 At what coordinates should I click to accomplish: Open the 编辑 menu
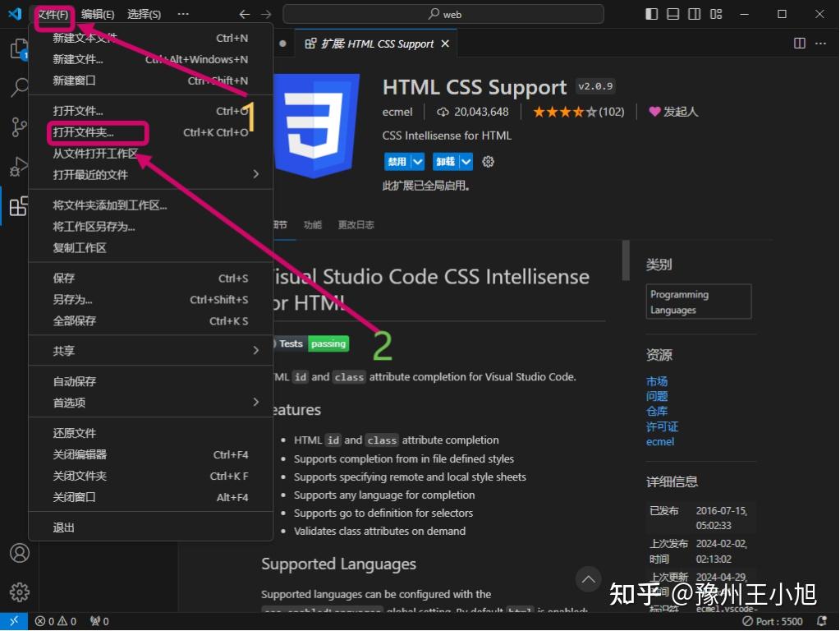95,13
